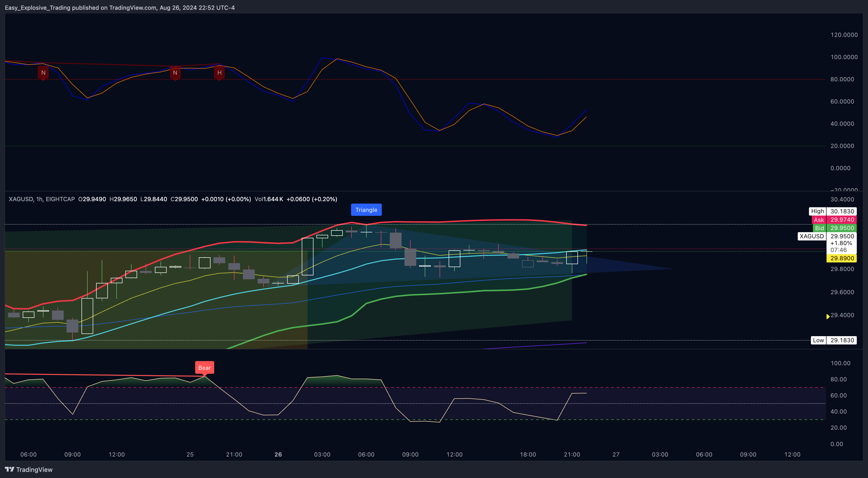The width and height of the screenshot is (868, 478).
Task: Select the H marker on the oscillator
Action: 219,73
